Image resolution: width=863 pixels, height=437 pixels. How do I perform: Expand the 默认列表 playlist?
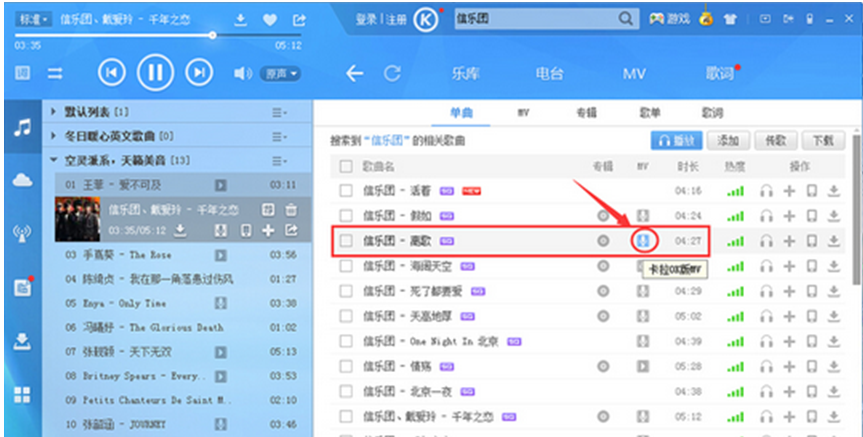point(53,112)
